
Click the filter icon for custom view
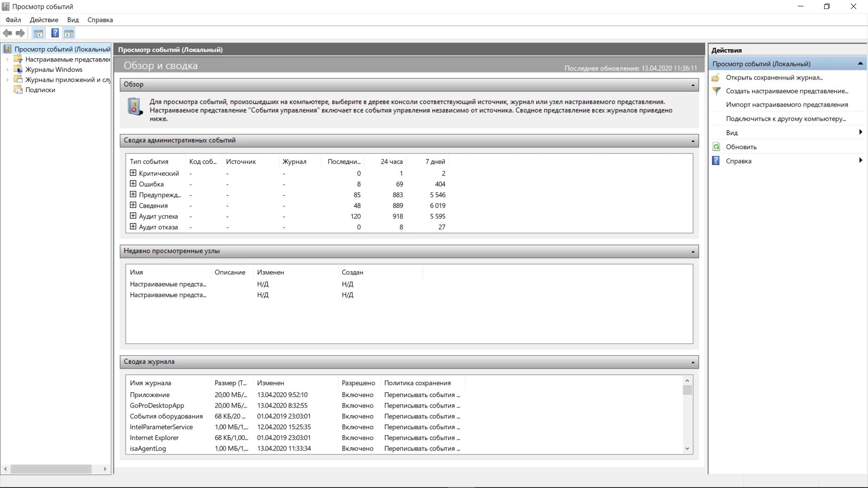coord(716,91)
